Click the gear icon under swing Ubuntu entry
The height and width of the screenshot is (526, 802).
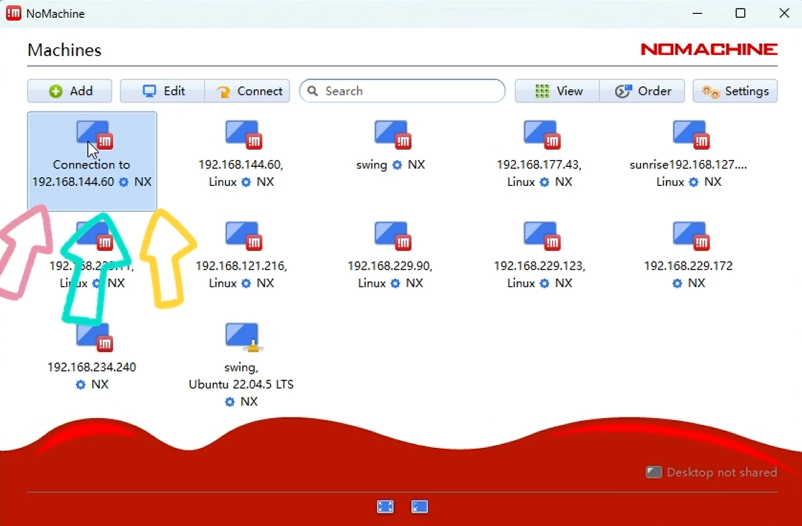[230, 402]
